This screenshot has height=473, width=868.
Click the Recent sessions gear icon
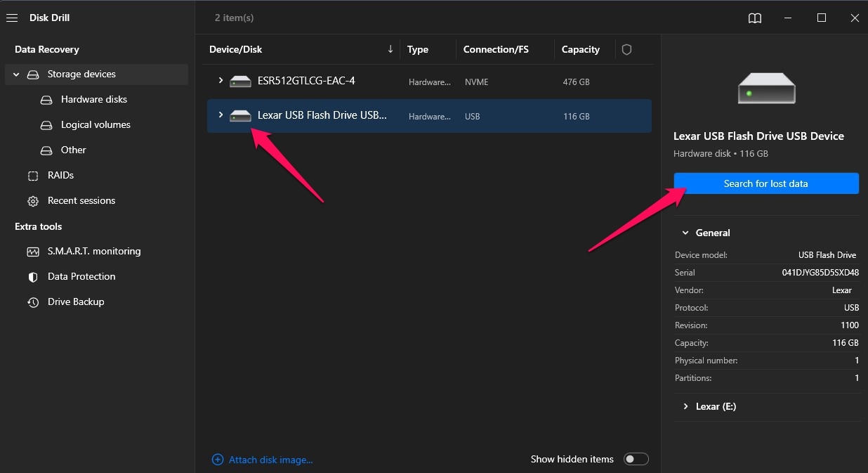click(x=33, y=201)
